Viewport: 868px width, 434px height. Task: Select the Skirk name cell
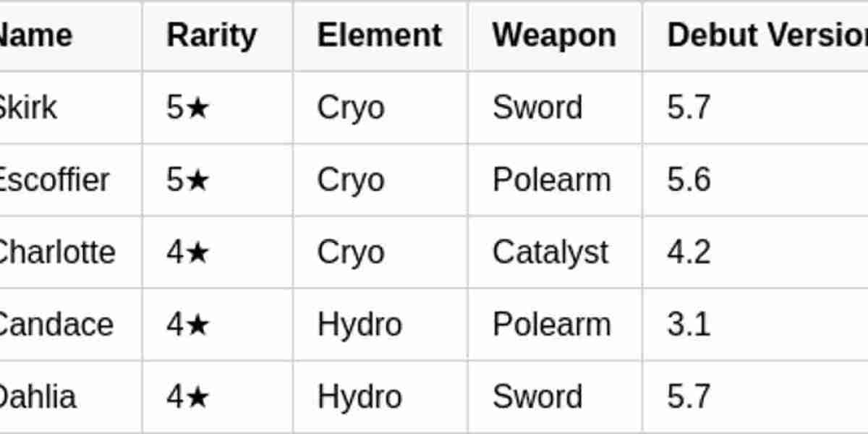click(x=27, y=108)
